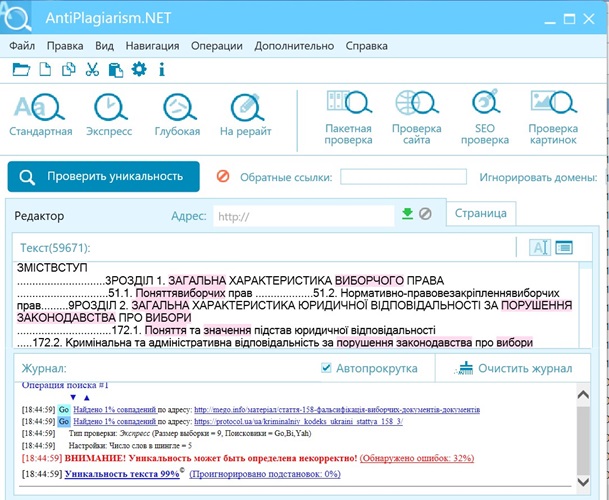Open file using the folder icon
Viewport: 609px width, 500px height.
tap(21, 70)
